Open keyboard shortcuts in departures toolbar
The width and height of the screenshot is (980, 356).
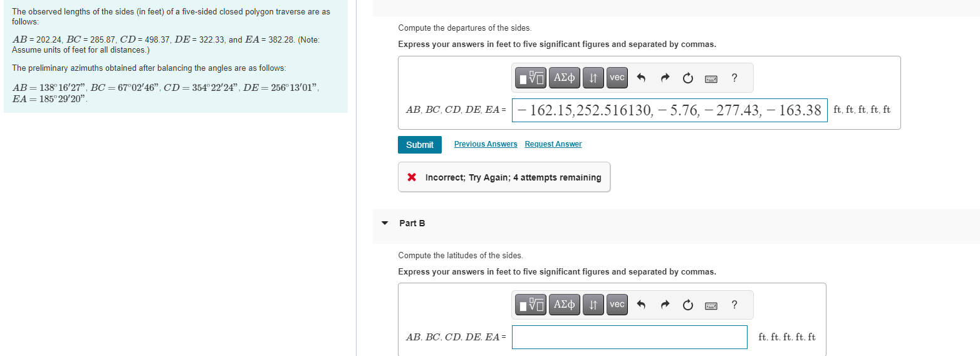pyautogui.click(x=711, y=78)
